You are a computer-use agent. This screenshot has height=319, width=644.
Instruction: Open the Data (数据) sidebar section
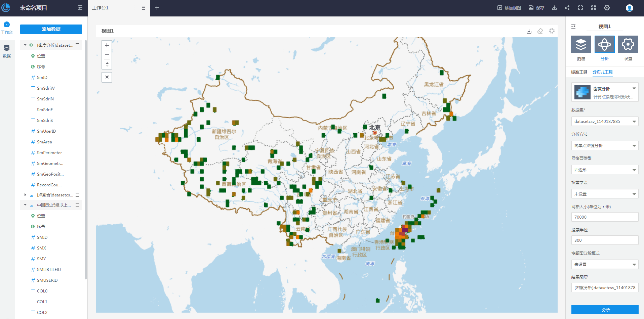coord(7,51)
